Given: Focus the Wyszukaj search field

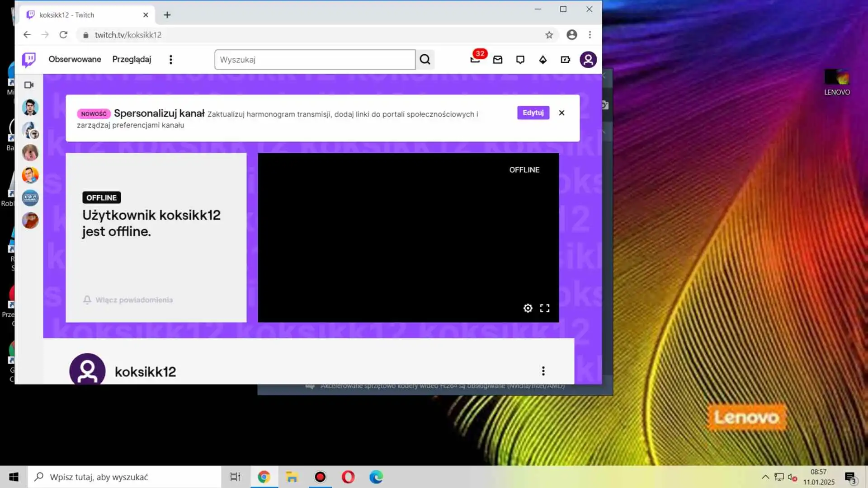Looking at the screenshot, I should click(315, 60).
